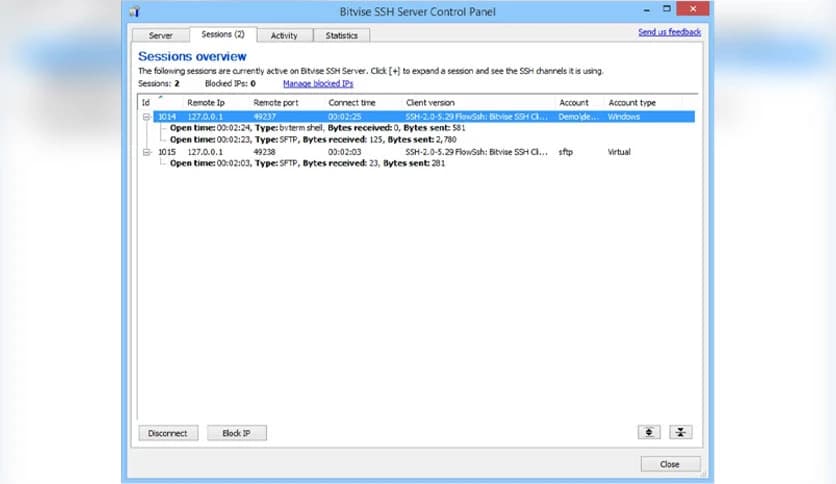Open the Statistics tab

342,35
